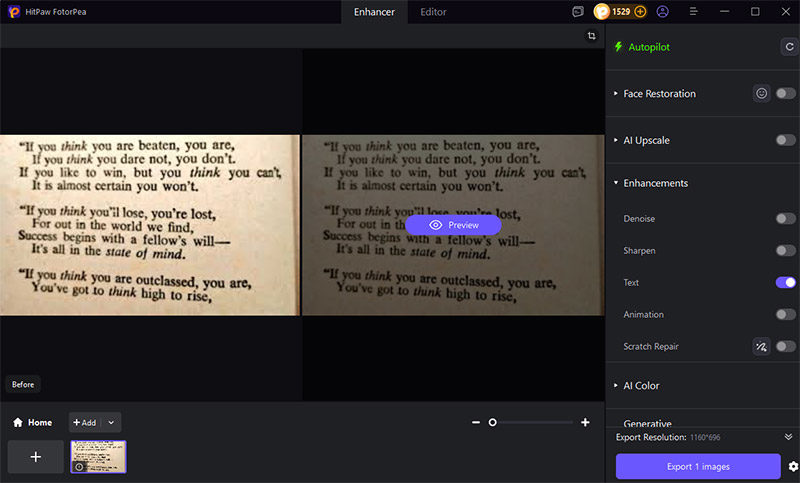
Task: Go to Home
Action: coord(32,422)
